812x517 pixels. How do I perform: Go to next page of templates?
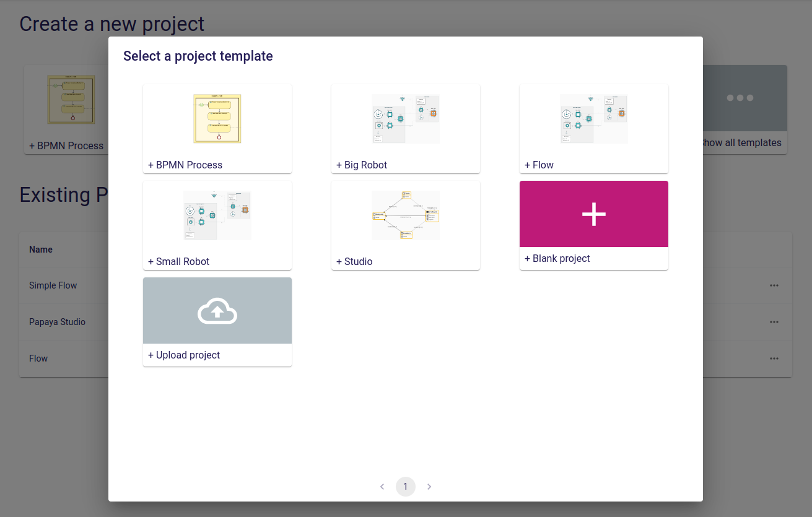(x=429, y=487)
